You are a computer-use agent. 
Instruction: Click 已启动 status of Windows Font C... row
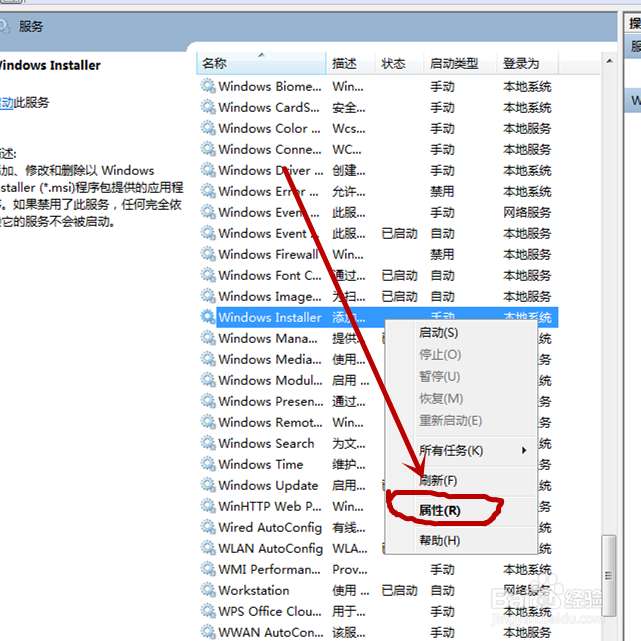coord(399,275)
